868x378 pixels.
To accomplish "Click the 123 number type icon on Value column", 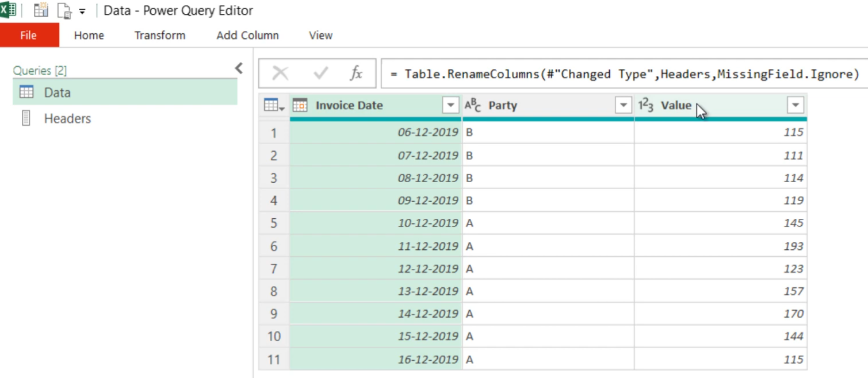I will click(647, 105).
